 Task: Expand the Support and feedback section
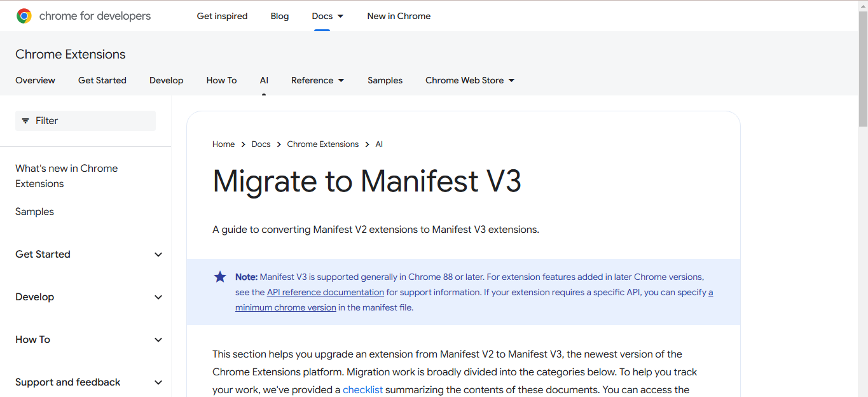(x=158, y=382)
